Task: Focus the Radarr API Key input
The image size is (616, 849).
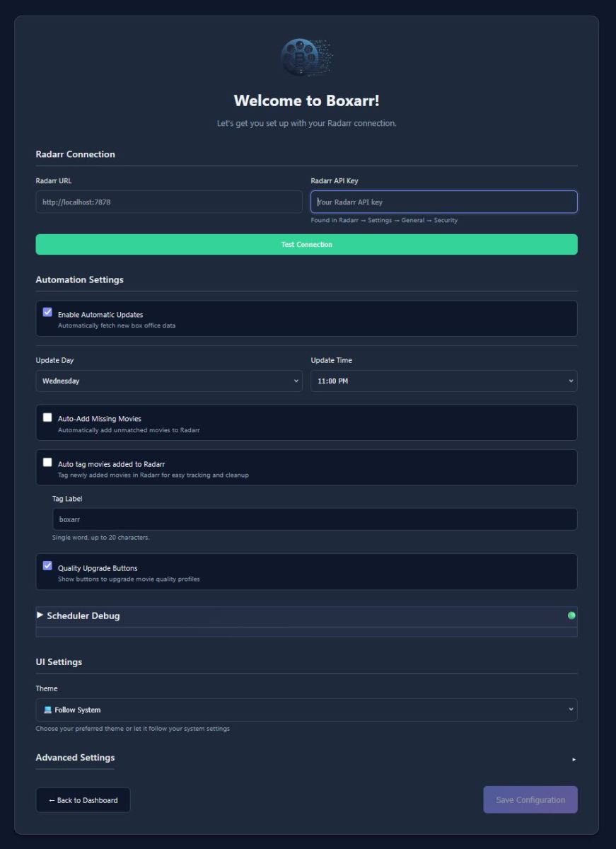Action: click(443, 202)
